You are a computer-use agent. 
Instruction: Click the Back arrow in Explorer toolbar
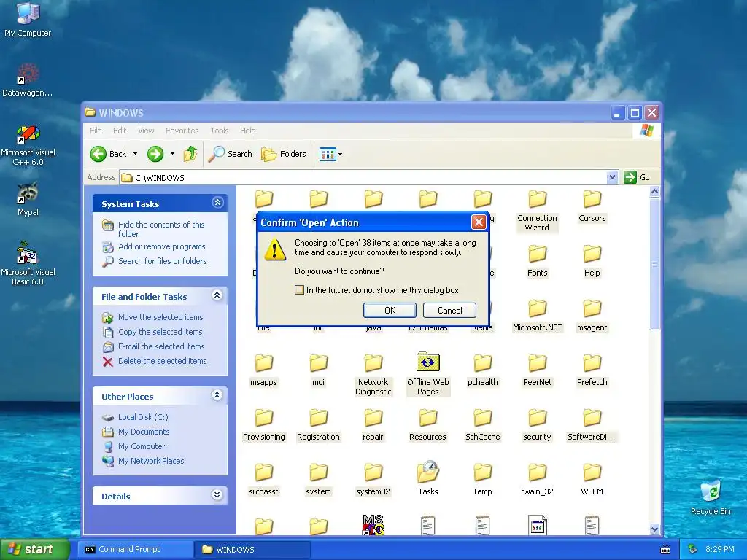(x=98, y=154)
